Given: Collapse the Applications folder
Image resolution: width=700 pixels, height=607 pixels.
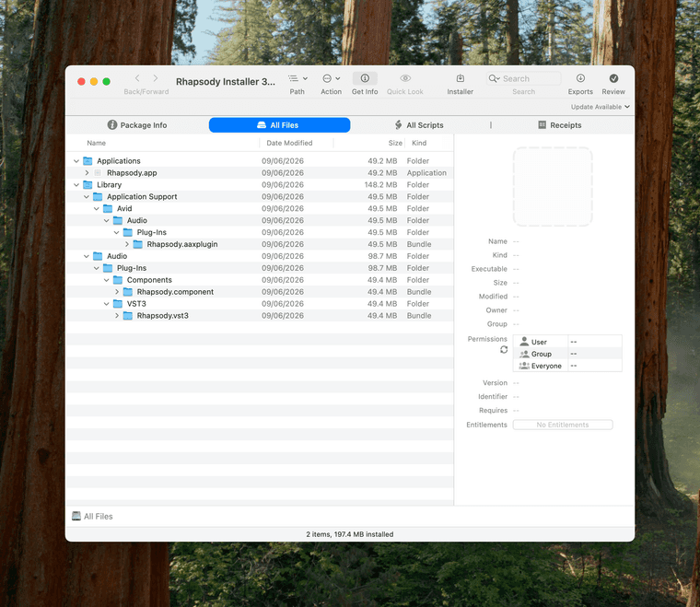Looking at the screenshot, I should 76,161.
